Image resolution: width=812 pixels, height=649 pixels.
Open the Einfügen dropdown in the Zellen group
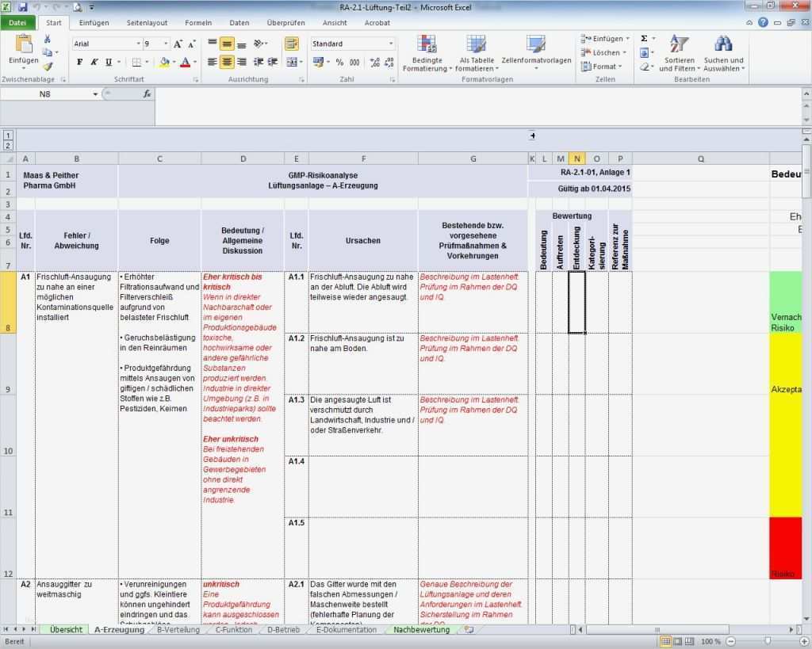tap(603, 38)
